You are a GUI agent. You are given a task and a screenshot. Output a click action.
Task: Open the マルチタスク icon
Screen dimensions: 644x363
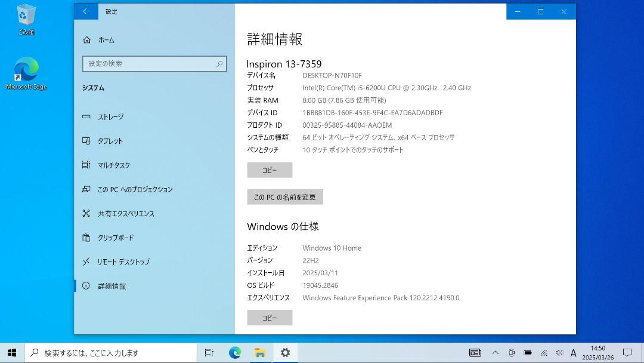[86, 165]
